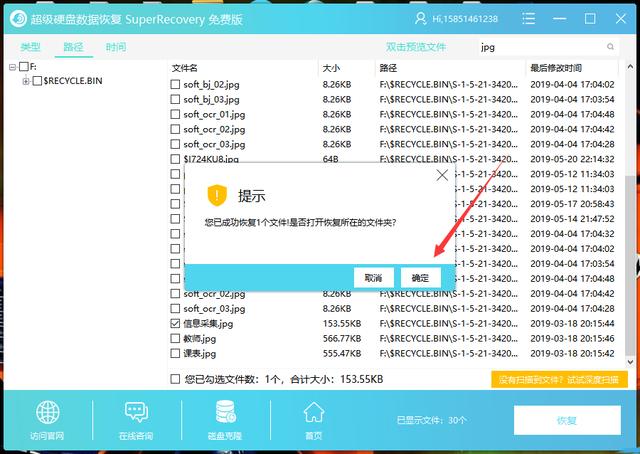Click user name Hi,15851461238
640x454 pixels.
coord(465,19)
